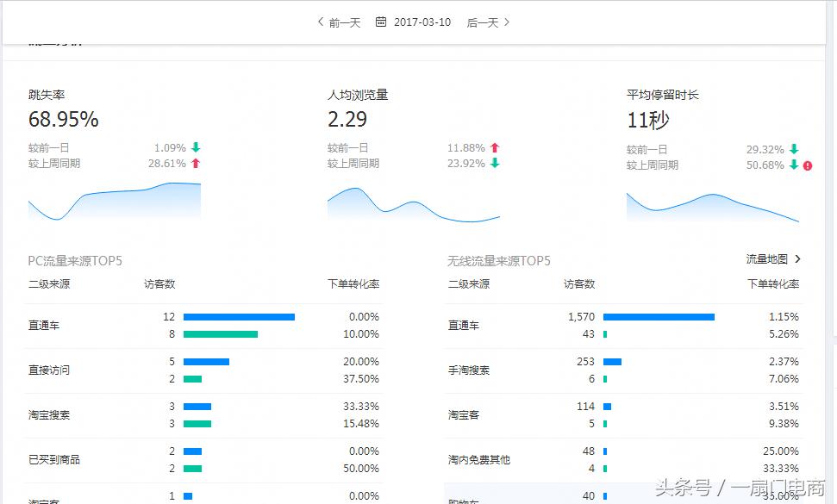
Task: Open the date picker for 2017-03-10
Action: click(x=422, y=22)
